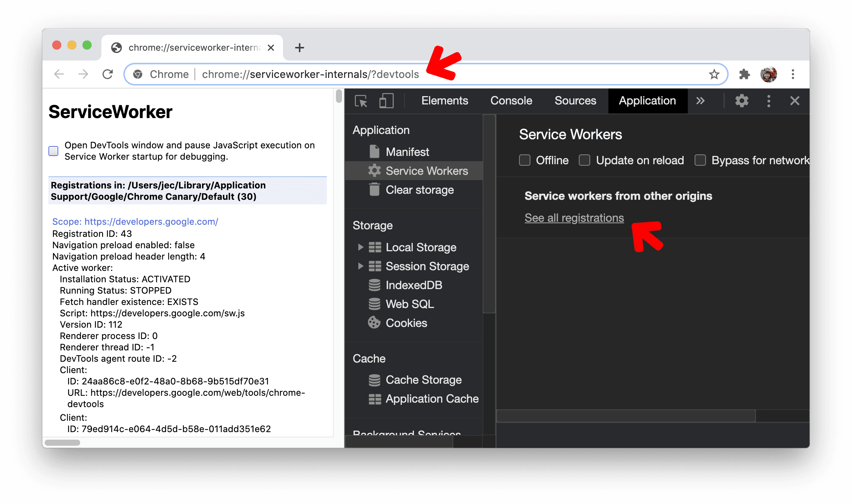Click the DevTools close button

(x=795, y=101)
